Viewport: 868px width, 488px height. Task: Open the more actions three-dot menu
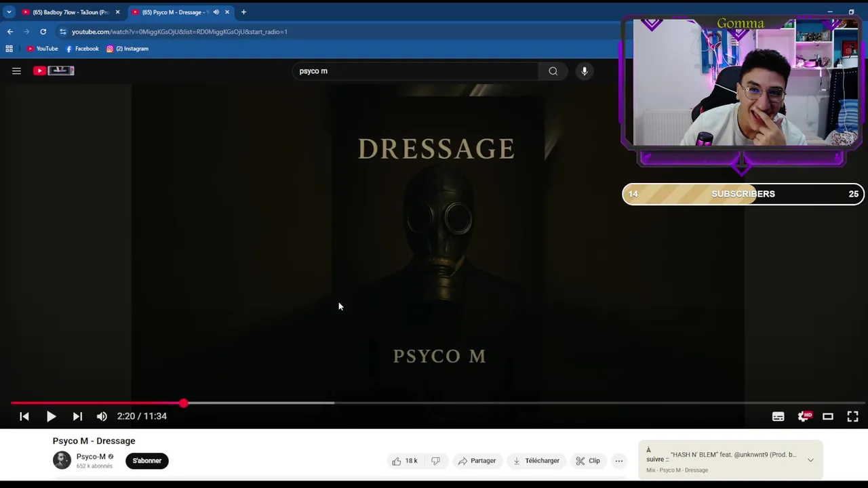click(619, 461)
